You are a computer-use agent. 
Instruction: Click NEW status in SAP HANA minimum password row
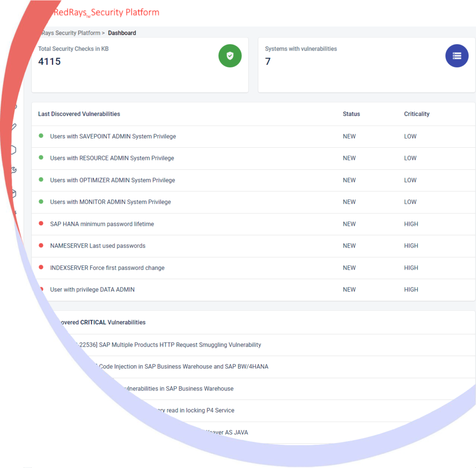point(349,224)
